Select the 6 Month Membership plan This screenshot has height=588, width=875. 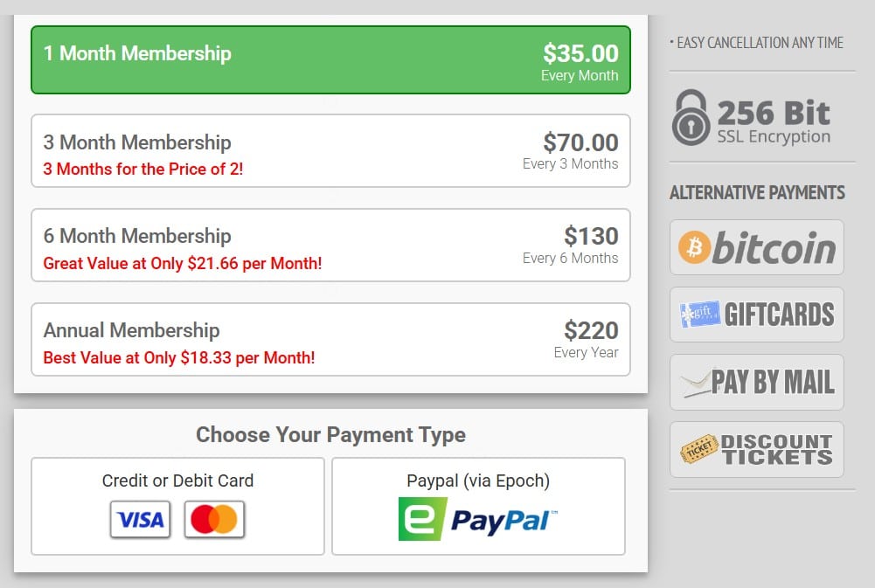(331, 245)
